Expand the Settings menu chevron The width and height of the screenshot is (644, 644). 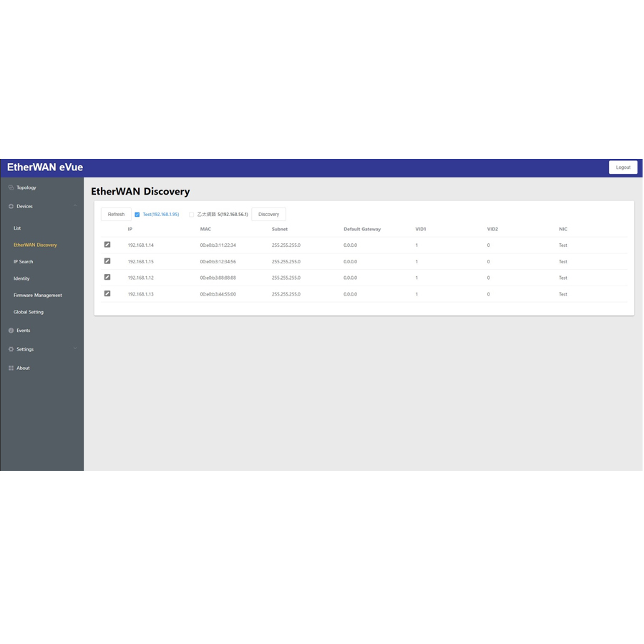(x=75, y=348)
